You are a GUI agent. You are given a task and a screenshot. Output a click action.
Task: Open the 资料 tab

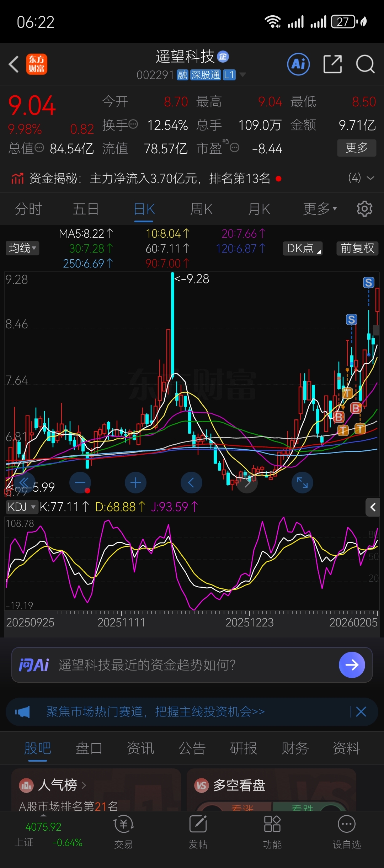coord(346,748)
